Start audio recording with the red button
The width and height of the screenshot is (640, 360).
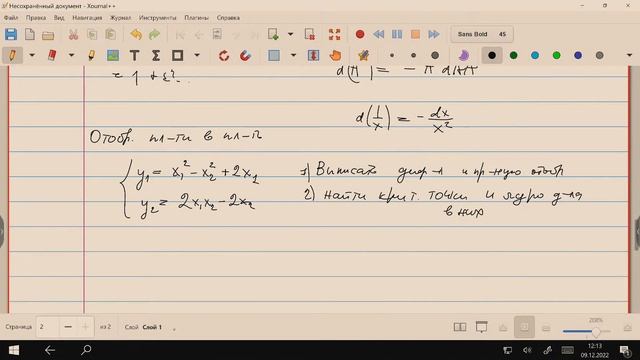(360, 34)
